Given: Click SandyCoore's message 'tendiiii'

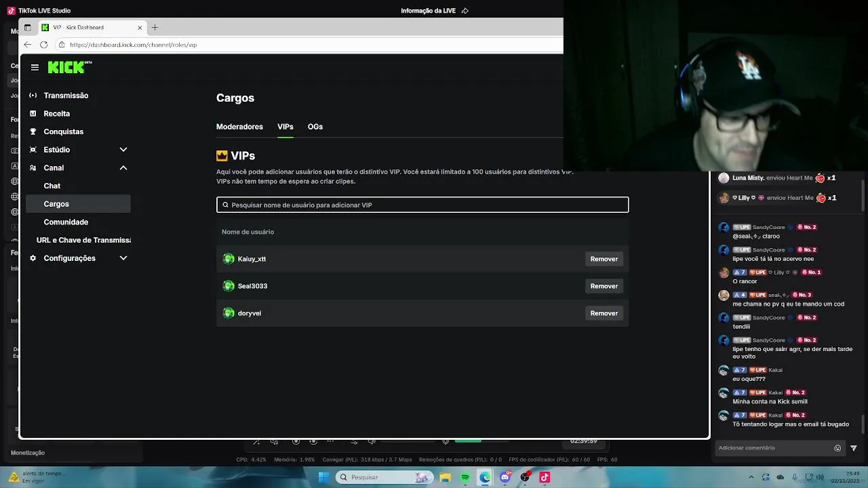Looking at the screenshot, I should click(741, 327).
